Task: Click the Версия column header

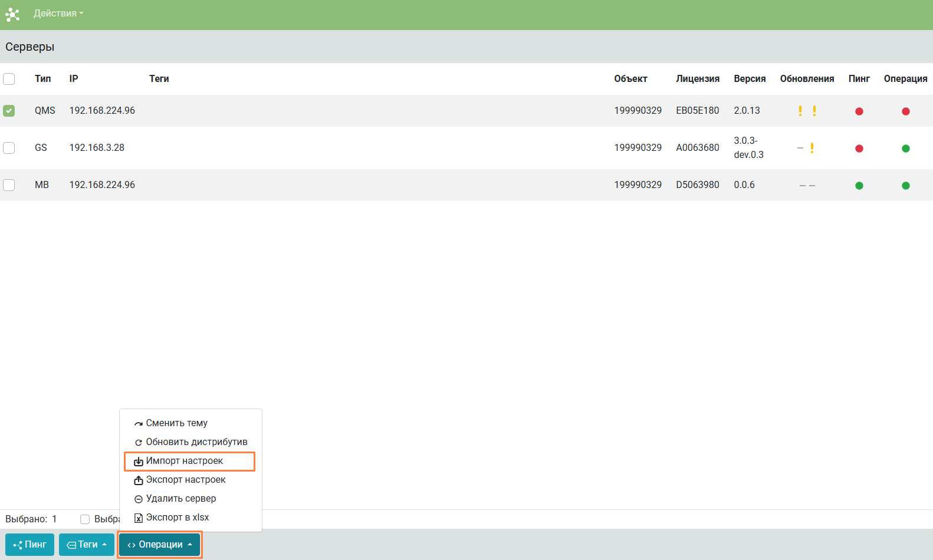Action: pyautogui.click(x=750, y=79)
